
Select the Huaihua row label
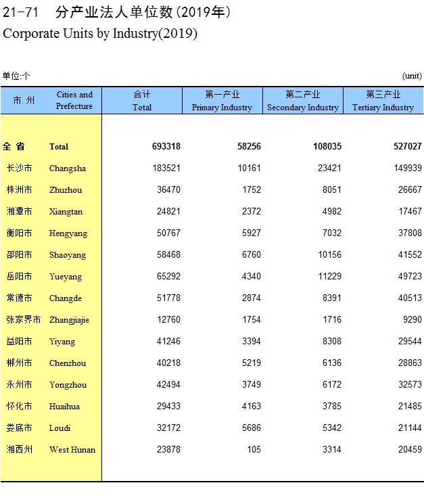(64, 407)
